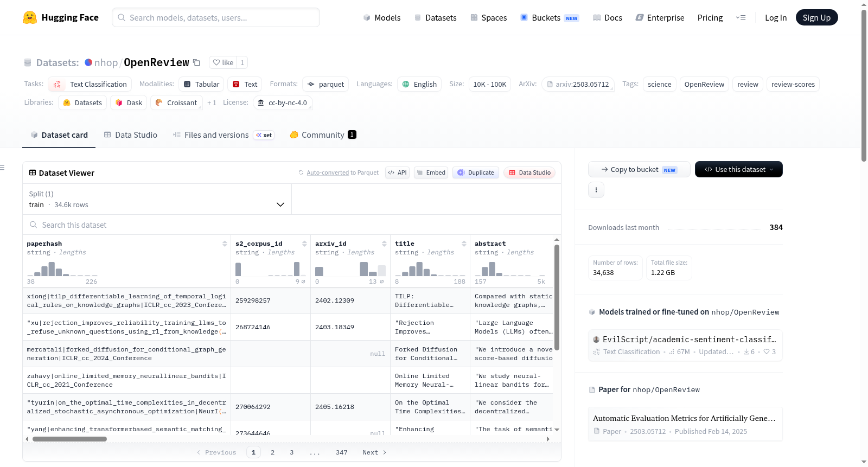Open Buckets from the top navigation

coord(549,17)
